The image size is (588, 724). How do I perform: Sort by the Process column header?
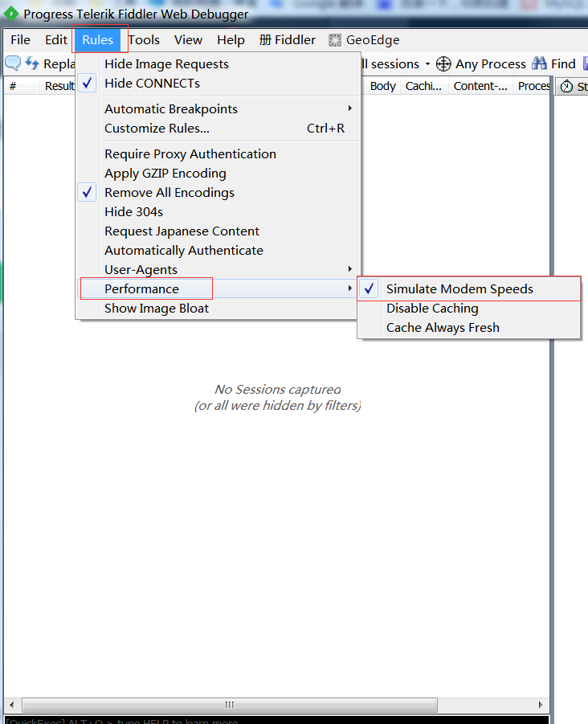pos(532,86)
